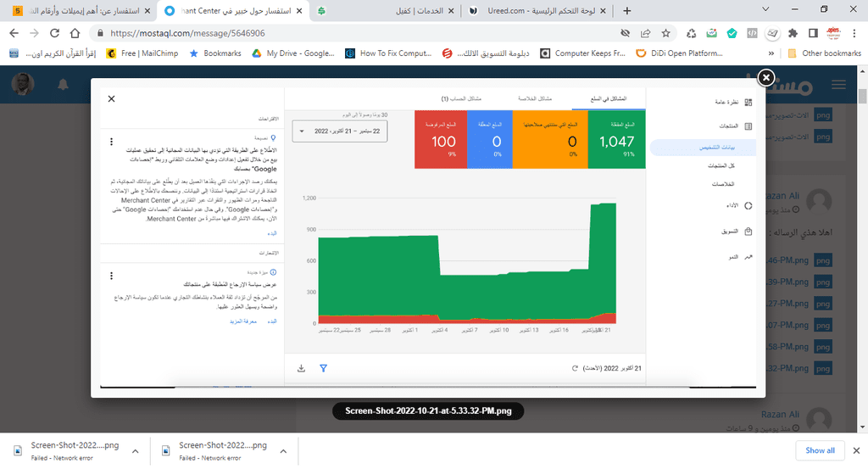Click the crossed-out eye icon in address bar

point(625,33)
